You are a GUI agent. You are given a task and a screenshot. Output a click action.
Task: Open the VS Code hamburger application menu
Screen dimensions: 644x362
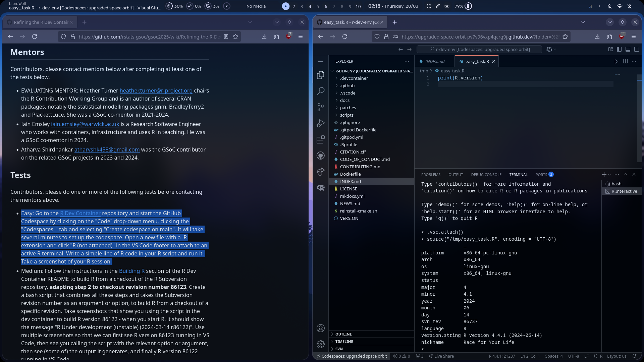click(321, 61)
